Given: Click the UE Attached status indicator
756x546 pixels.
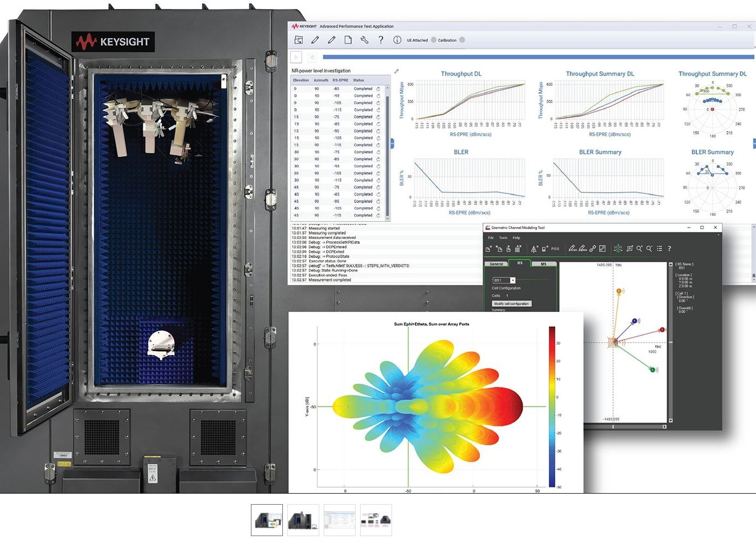Looking at the screenshot, I should click(433, 40).
